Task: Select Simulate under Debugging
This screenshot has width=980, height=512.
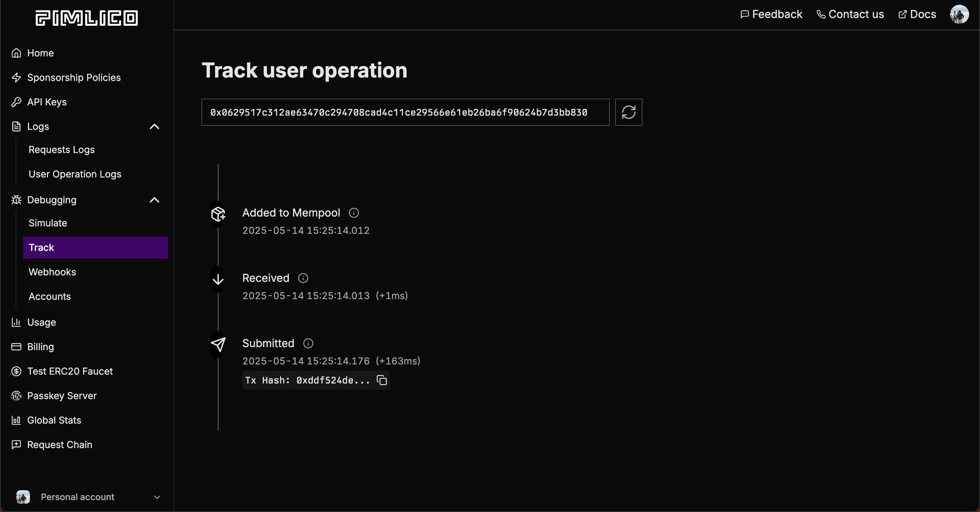Action: 48,223
